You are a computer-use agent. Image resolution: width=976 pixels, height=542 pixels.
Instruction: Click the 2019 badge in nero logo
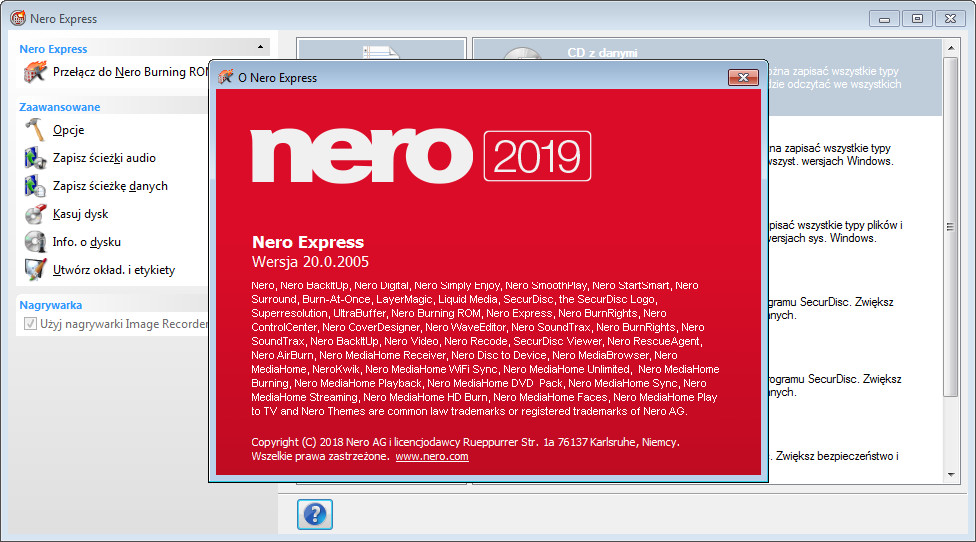point(537,156)
